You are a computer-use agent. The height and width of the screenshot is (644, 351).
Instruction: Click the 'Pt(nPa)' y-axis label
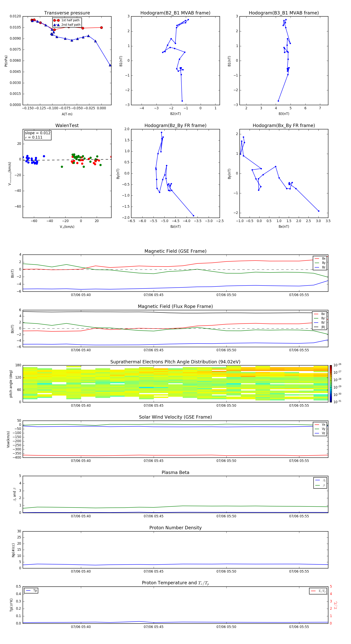pos(6,61)
